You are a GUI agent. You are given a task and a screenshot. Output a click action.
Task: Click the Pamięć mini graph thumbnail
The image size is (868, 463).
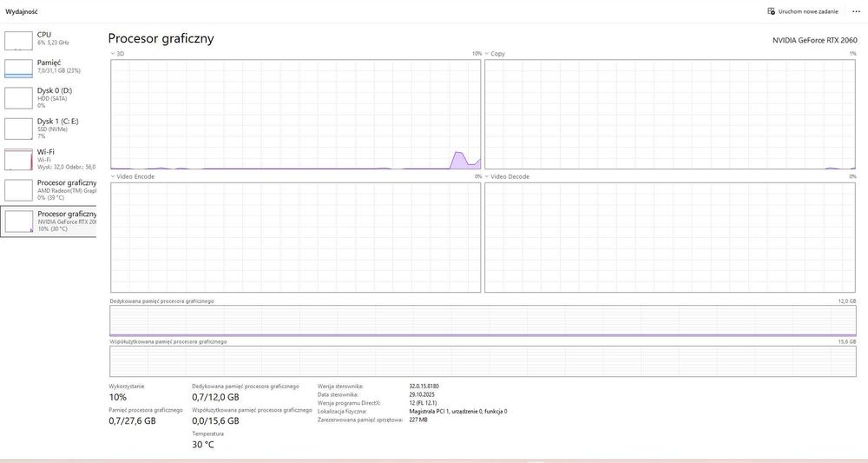coord(18,68)
